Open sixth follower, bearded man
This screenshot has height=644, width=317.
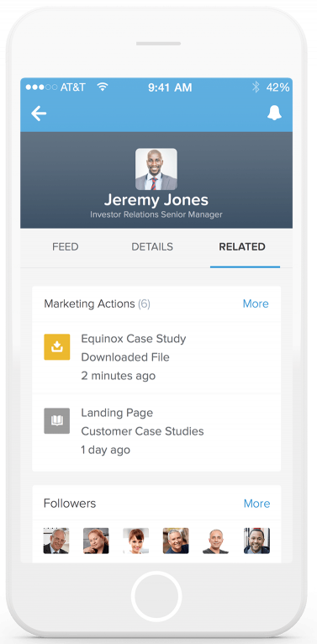tap(256, 541)
